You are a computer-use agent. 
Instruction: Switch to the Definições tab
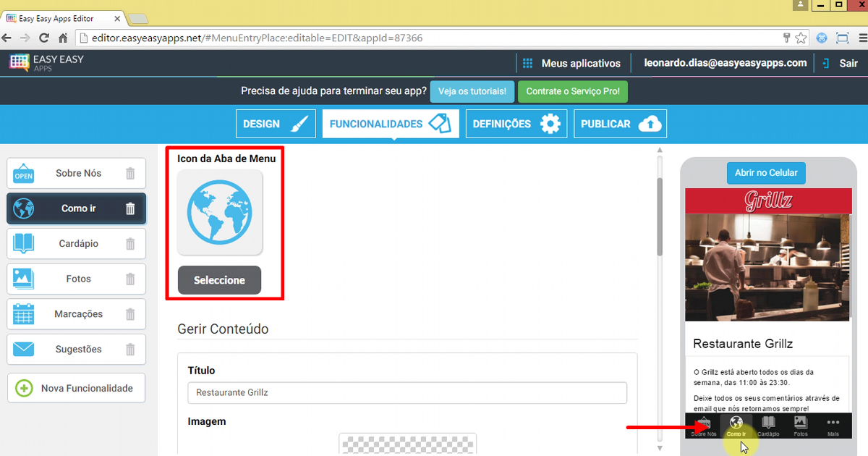tap(516, 124)
